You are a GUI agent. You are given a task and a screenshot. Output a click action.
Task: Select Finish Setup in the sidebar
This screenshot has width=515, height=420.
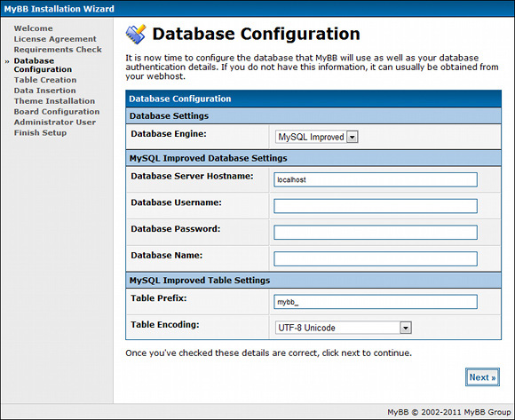40,132
